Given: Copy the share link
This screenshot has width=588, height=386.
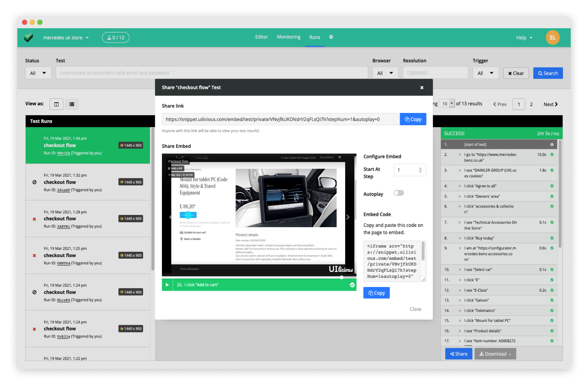Looking at the screenshot, I should point(413,119).
